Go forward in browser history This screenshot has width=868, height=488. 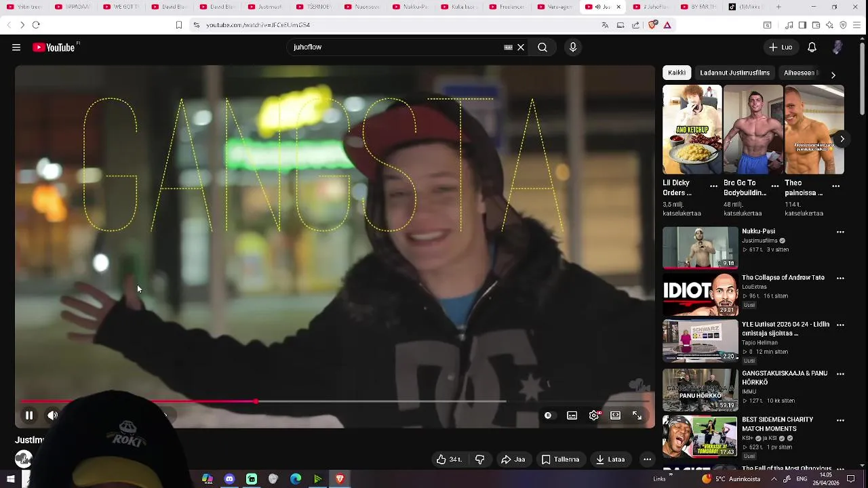tap(22, 25)
